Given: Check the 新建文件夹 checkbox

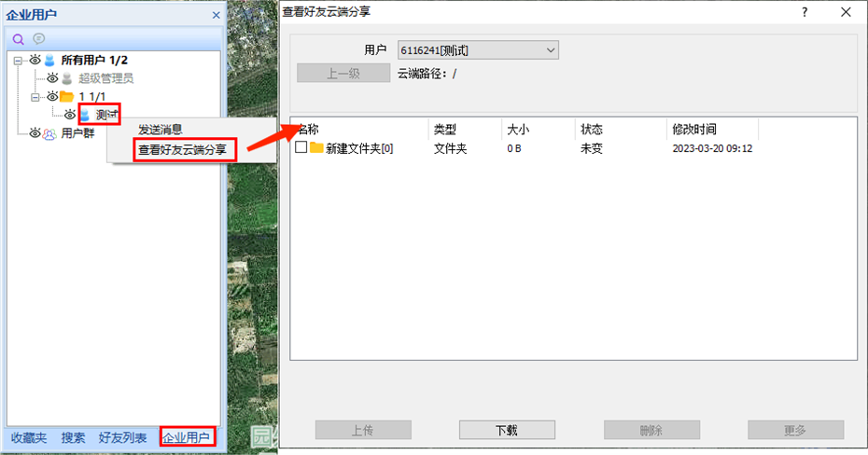Looking at the screenshot, I should pyautogui.click(x=301, y=148).
